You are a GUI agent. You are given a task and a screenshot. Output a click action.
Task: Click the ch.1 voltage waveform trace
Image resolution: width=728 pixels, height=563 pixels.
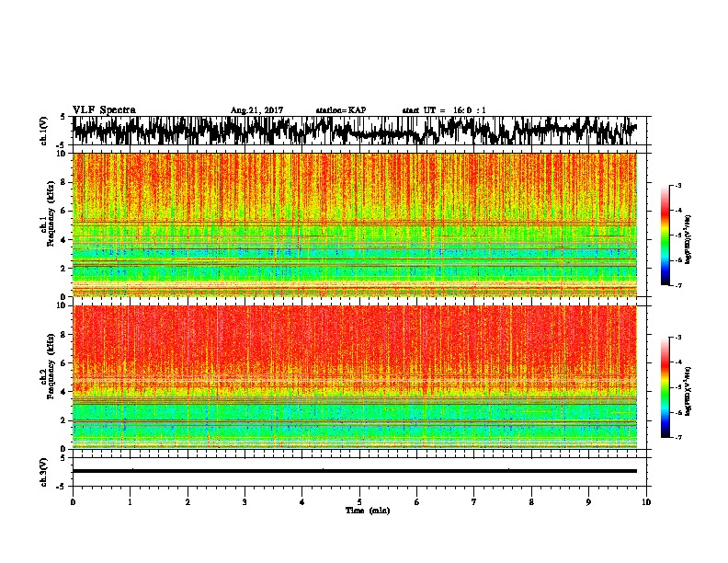(355, 131)
